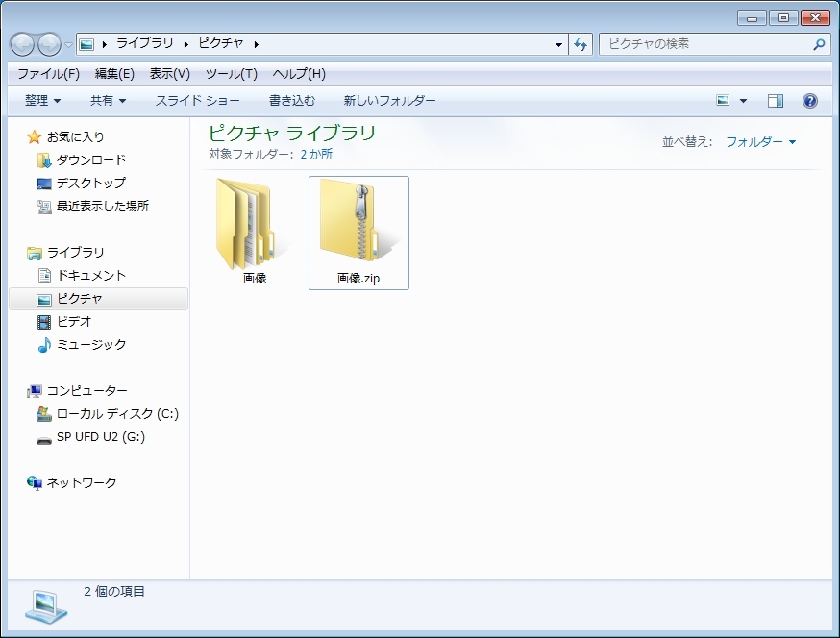Screen dimensions: 840x638
Task: Click the ネットワーク globe icon
Action: (x=35, y=483)
